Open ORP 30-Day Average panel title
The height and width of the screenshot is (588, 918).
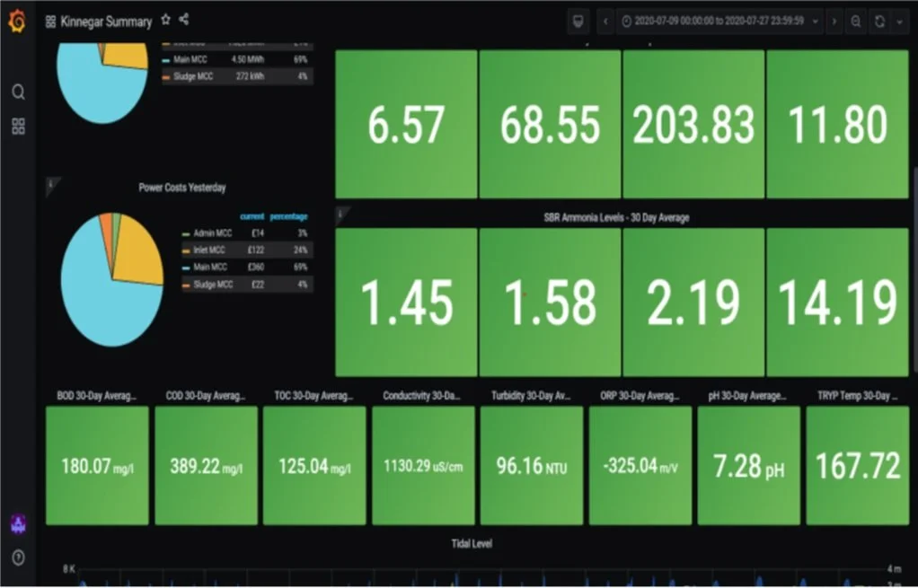click(640, 396)
